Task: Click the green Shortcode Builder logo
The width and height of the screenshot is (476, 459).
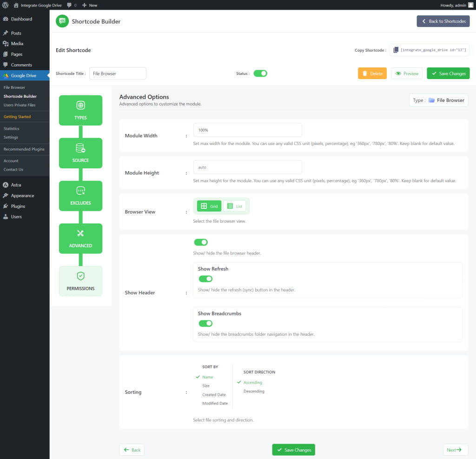Action: point(62,21)
